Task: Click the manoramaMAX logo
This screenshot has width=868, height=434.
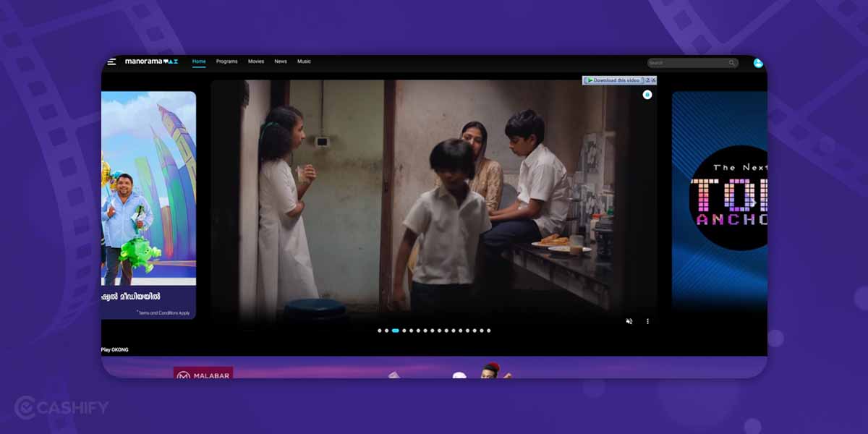Action: click(151, 61)
